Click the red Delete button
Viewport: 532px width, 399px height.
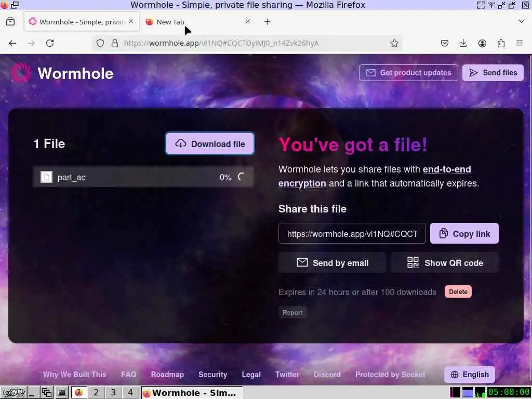tap(458, 292)
